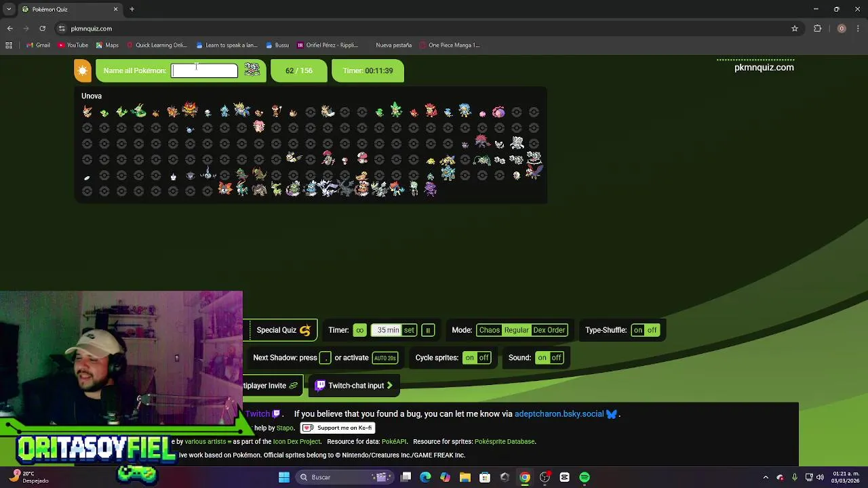Turn Cycle sprites on

(x=469, y=358)
